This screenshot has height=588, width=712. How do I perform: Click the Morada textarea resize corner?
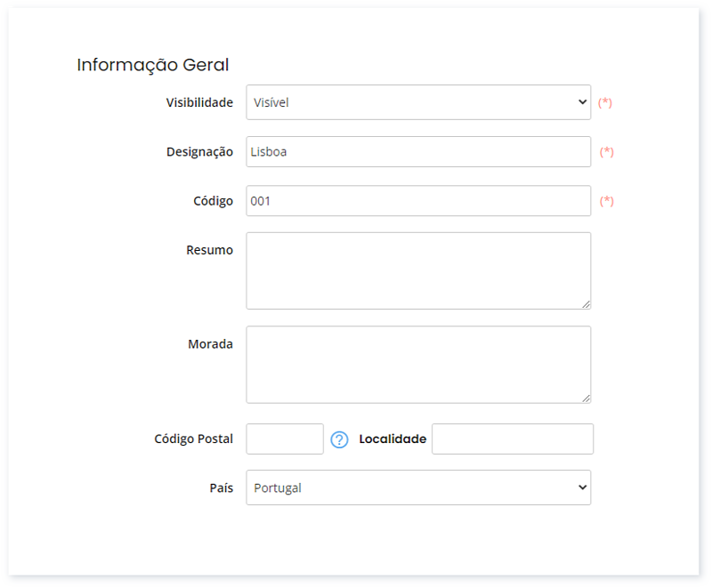point(586,398)
